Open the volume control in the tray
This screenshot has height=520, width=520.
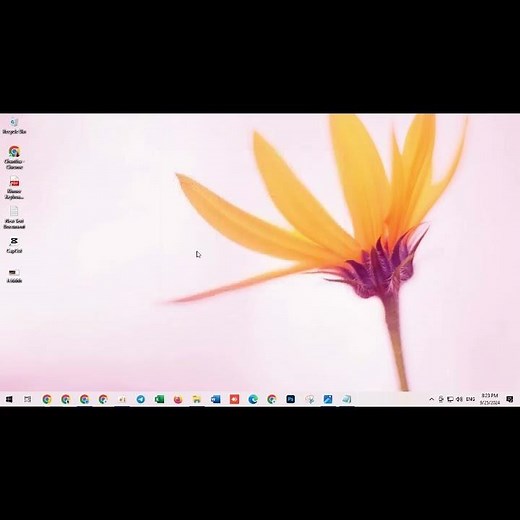(459, 399)
